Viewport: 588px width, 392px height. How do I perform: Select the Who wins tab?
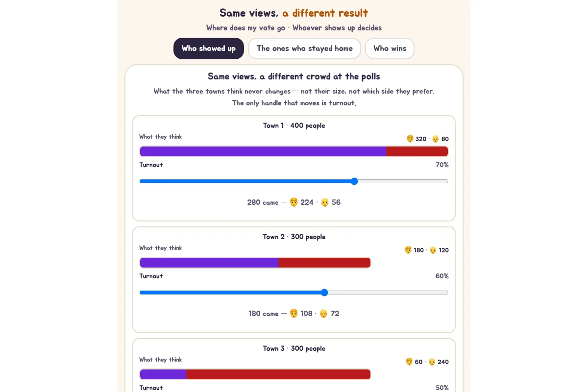[x=390, y=49]
